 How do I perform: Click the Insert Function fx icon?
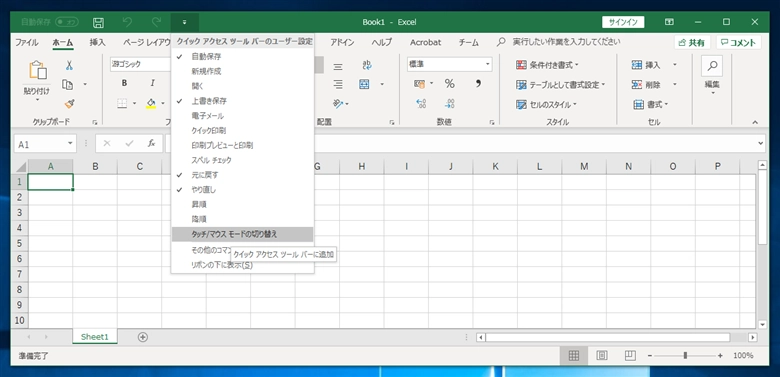click(152, 143)
